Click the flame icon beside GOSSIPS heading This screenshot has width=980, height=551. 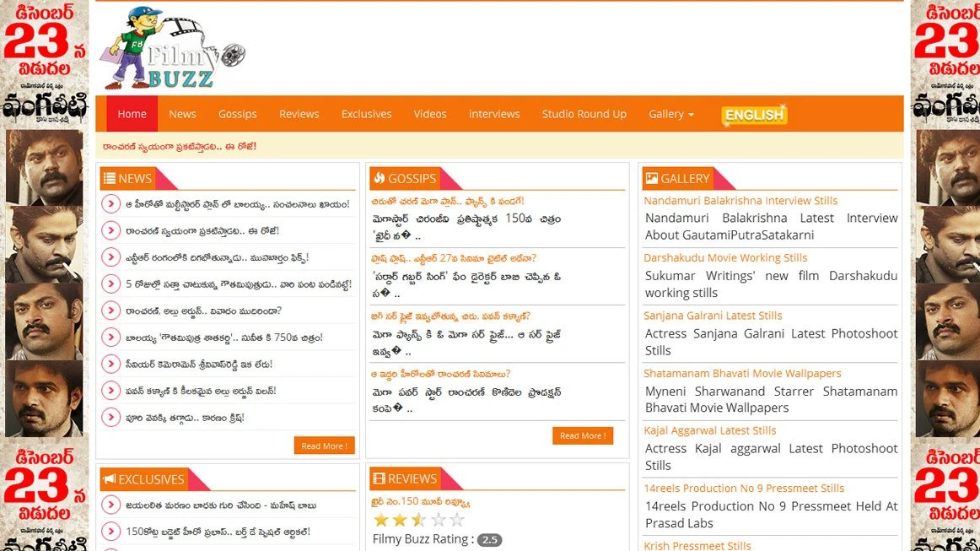coord(379,178)
